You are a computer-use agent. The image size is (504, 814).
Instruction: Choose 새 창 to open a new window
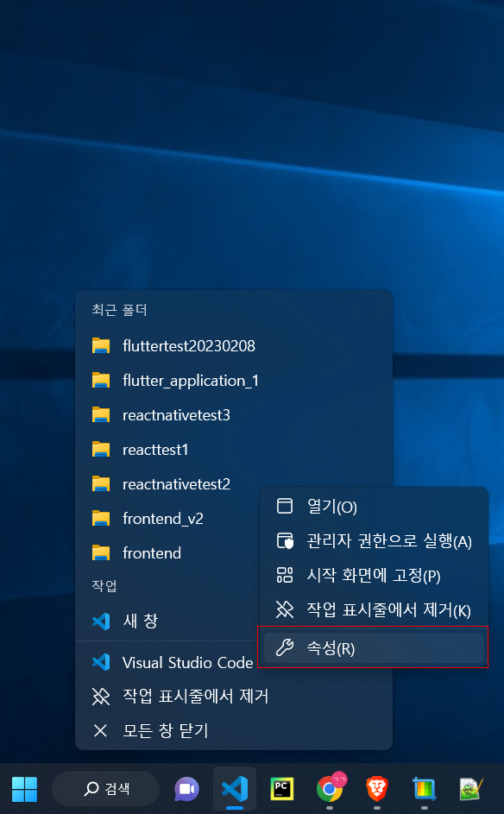coord(169,621)
